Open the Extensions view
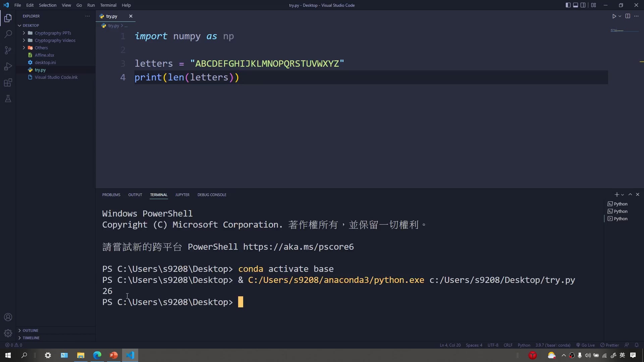Image resolution: width=644 pixels, height=362 pixels. (8, 83)
